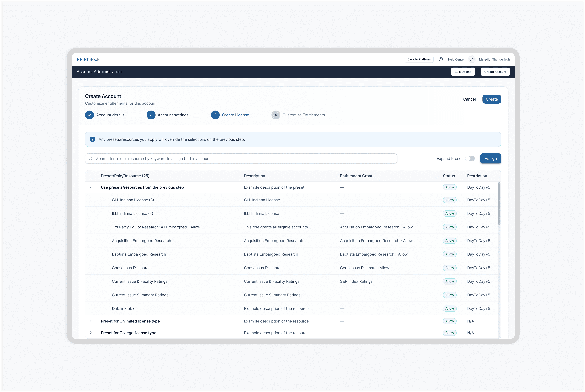Click the Bulk Upload button

point(463,72)
